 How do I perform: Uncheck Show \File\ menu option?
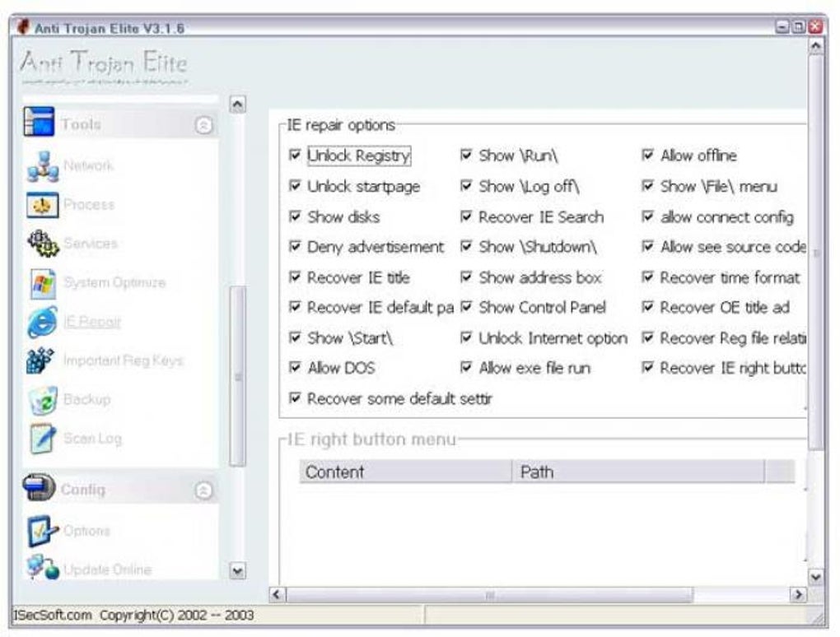(647, 186)
